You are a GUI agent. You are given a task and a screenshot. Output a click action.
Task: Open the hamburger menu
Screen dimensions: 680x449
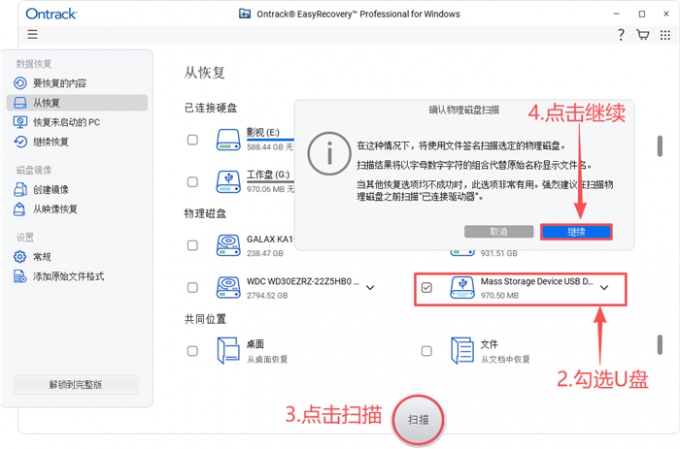[33, 34]
